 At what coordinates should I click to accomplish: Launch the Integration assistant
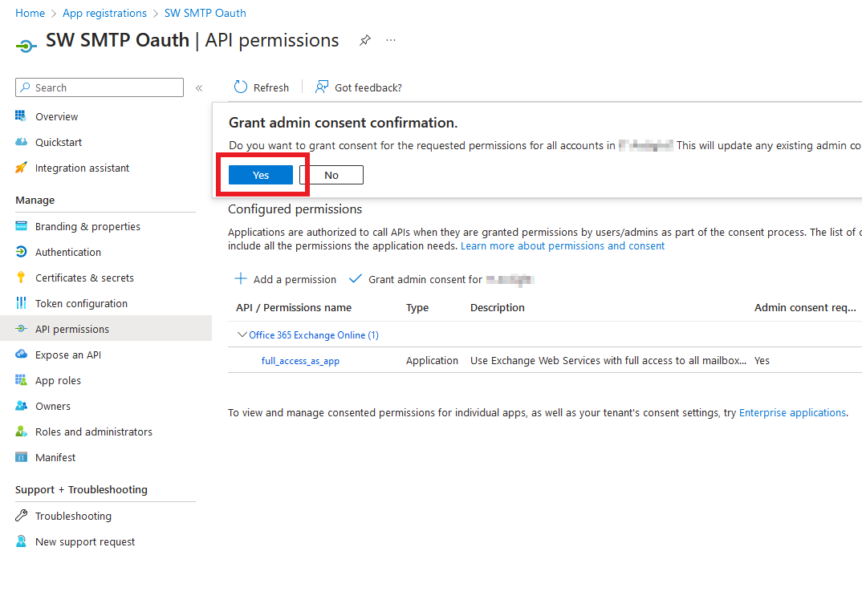point(83,168)
